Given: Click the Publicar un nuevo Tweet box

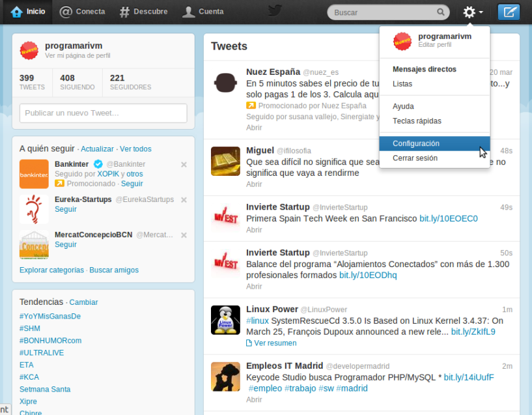Looking at the screenshot, I should (x=103, y=113).
